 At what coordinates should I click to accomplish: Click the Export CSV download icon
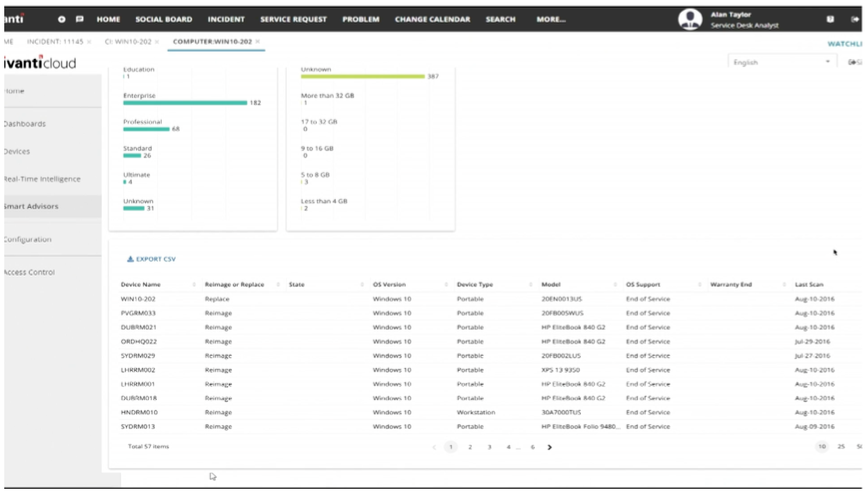pos(130,259)
